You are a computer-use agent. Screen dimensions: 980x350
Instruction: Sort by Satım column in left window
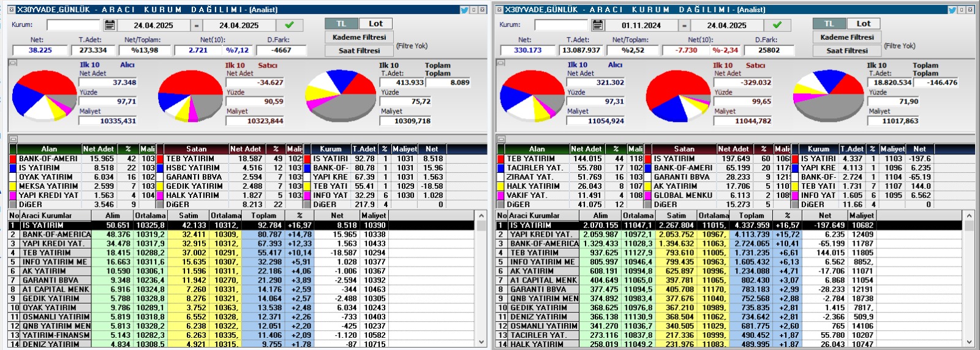tap(189, 216)
